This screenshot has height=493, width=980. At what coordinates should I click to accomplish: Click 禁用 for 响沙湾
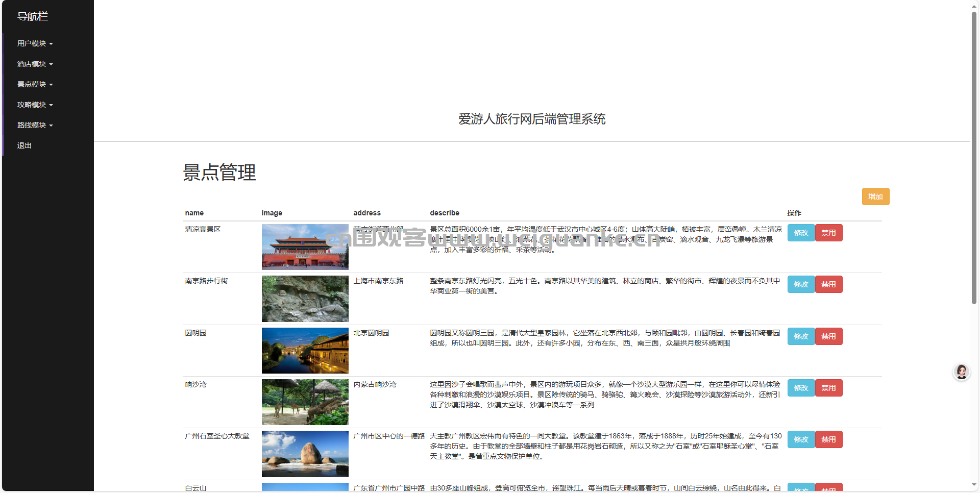click(x=828, y=388)
